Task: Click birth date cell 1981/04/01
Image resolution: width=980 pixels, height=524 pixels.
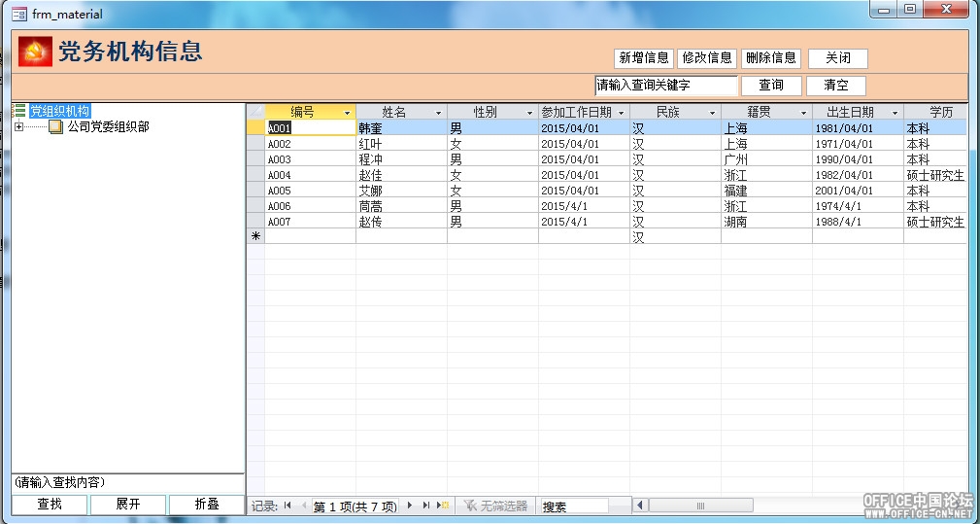Action: pyautogui.click(x=859, y=127)
